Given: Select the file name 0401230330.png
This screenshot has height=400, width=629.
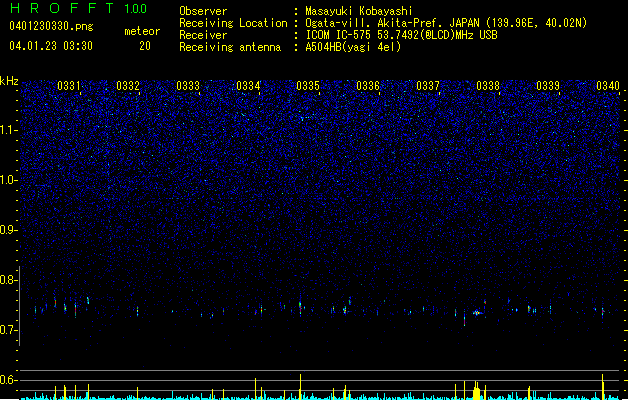Looking at the screenshot, I should (x=51, y=26).
